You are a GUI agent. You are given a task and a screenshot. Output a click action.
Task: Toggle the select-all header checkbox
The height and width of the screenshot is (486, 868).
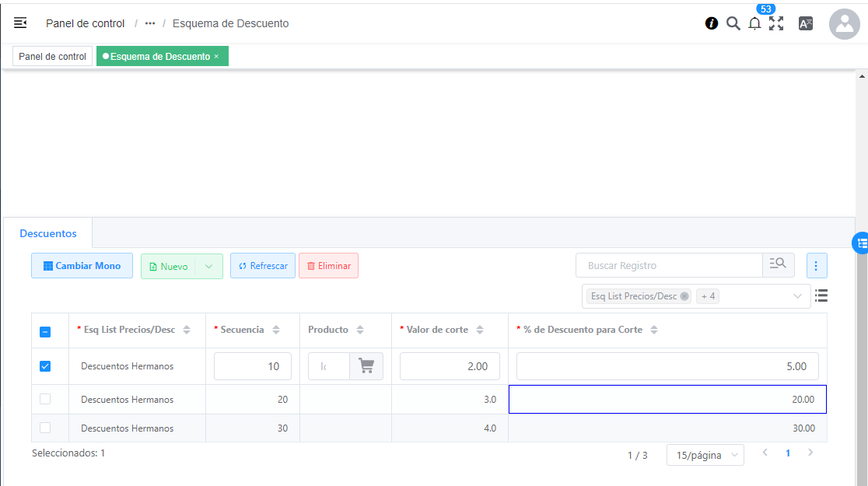(45, 332)
